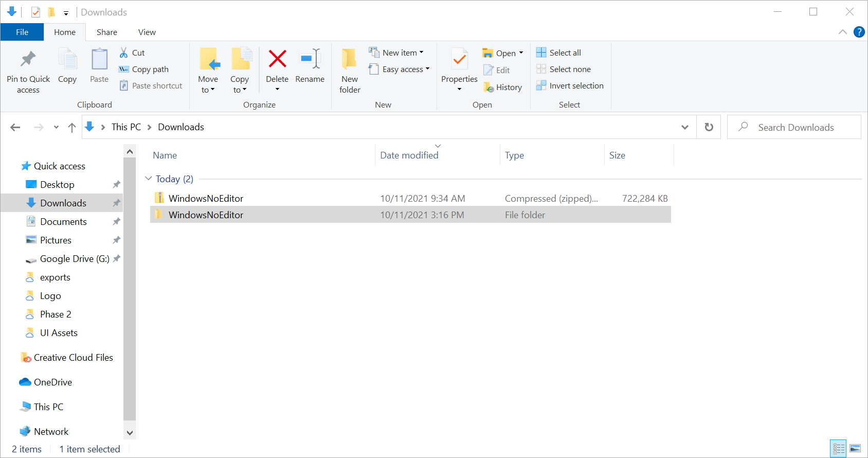Click the Refresh button beside address bar
Viewport: 868px width, 458px height.
pyautogui.click(x=709, y=127)
